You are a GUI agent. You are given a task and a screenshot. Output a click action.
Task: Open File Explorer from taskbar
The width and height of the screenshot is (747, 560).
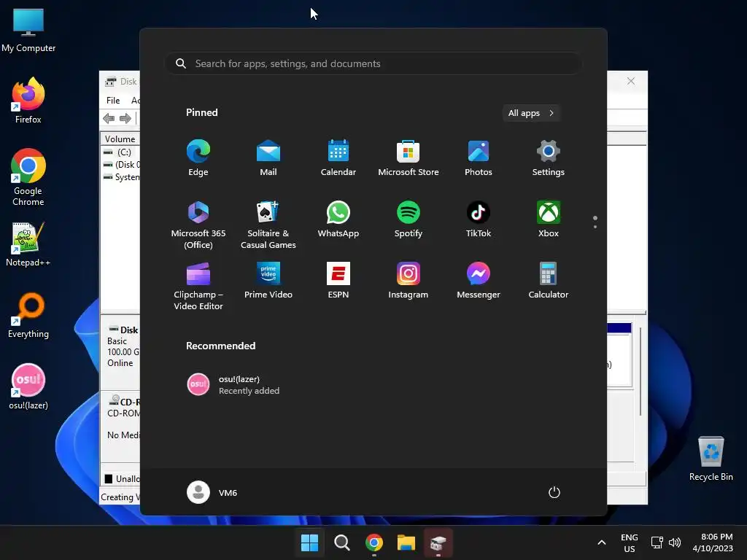[x=406, y=542]
